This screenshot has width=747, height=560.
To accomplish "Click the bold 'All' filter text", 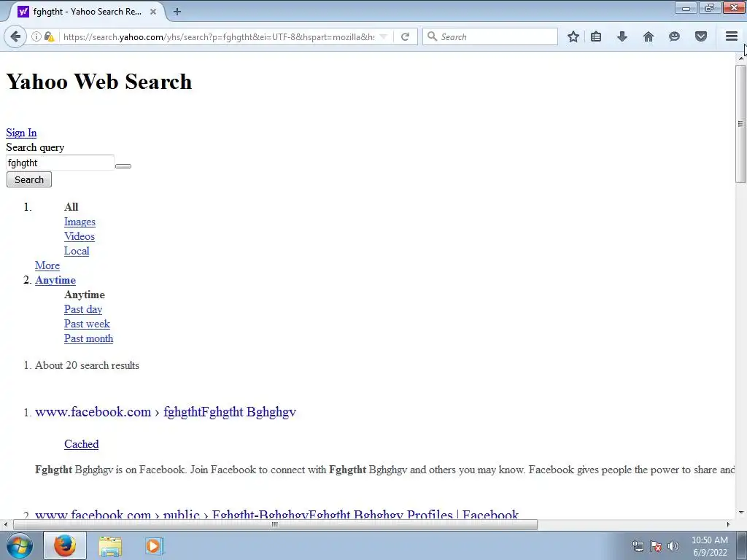I will [71, 207].
